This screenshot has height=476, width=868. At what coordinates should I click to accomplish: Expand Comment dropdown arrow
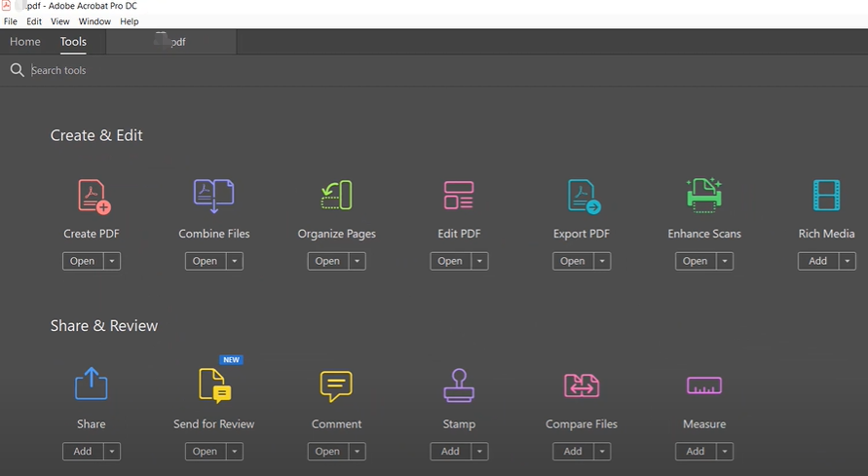[x=358, y=451]
